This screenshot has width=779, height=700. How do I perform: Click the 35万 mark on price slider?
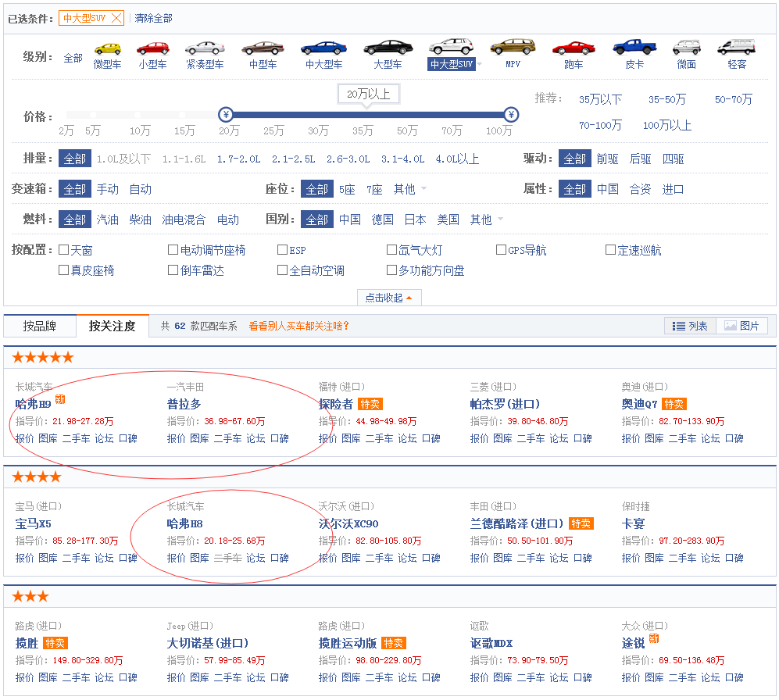coord(363,130)
